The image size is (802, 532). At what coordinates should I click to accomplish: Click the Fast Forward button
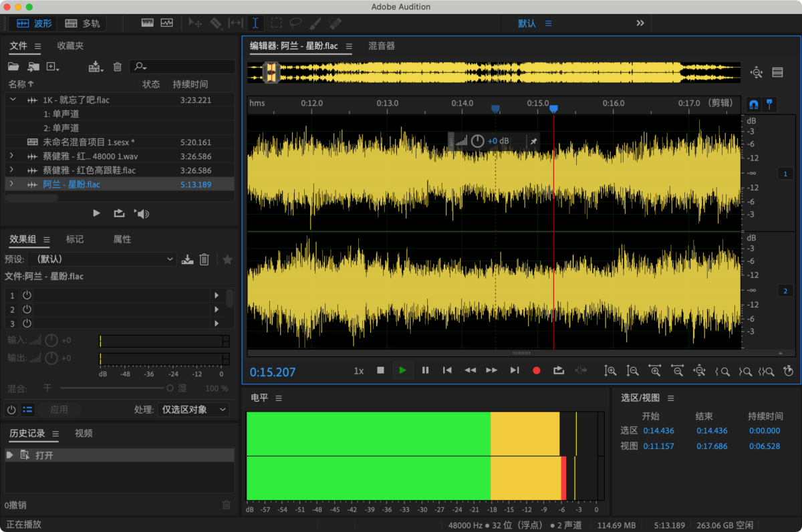[492, 370]
